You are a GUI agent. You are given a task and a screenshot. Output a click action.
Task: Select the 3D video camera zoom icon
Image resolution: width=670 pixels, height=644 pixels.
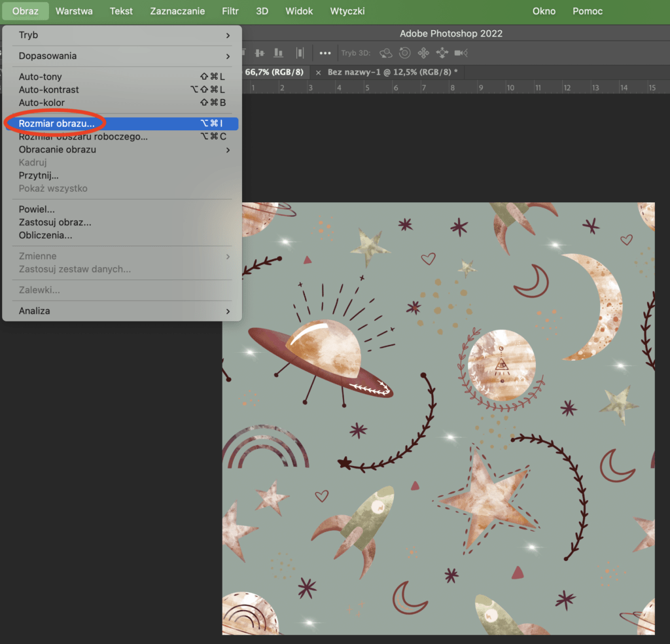click(461, 53)
